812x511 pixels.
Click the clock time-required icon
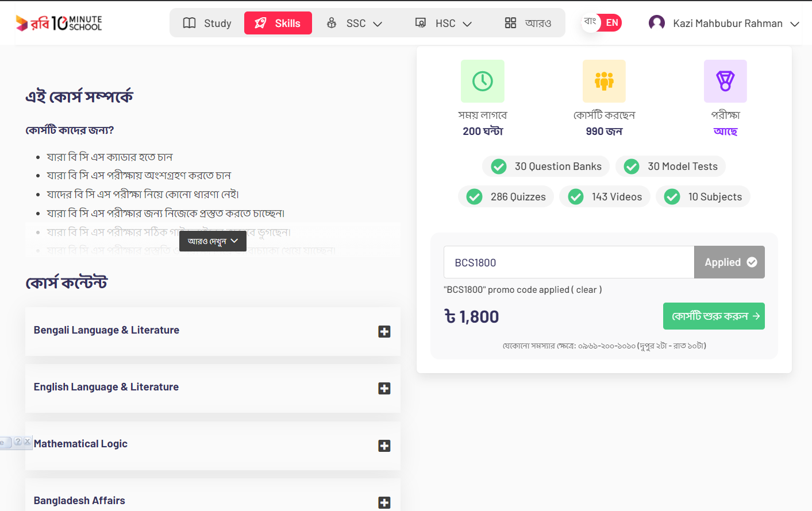point(483,81)
